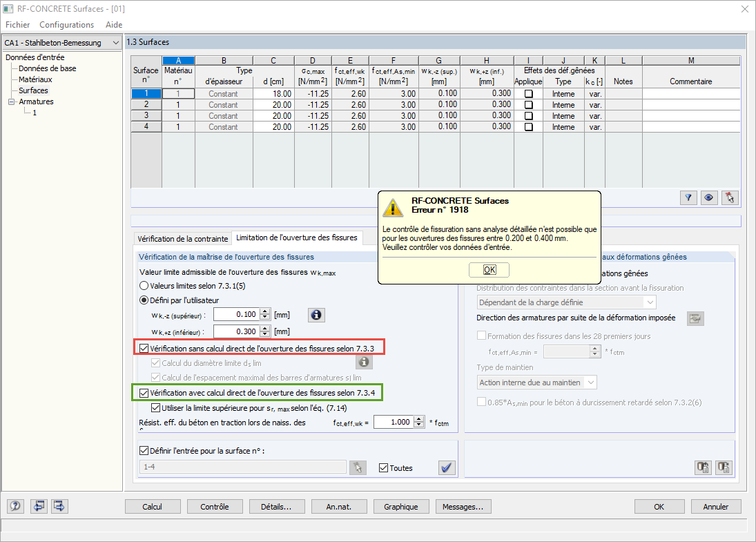The width and height of the screenshot is (756, 542).
Task: Go to previous module window icon
Action: pos(39,506)
